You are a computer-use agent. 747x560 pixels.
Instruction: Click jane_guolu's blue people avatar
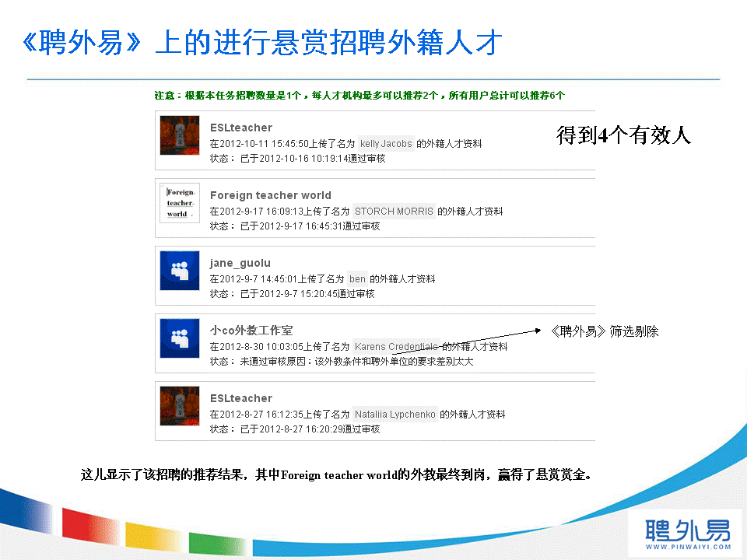click(180, 271)
